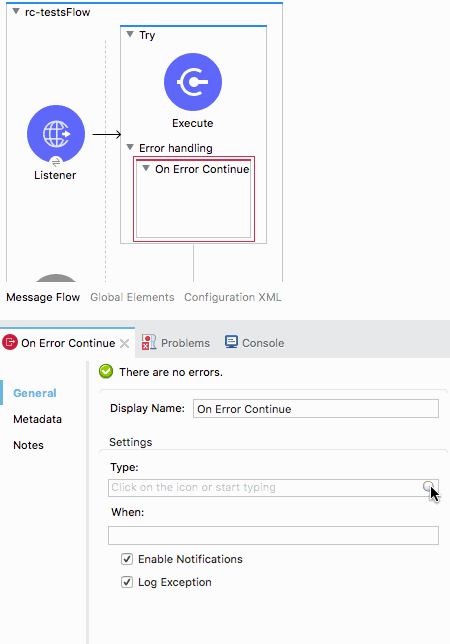The image size is (450, 644).
Task: Click the Error handling label
Action: (x=176, y=148)
